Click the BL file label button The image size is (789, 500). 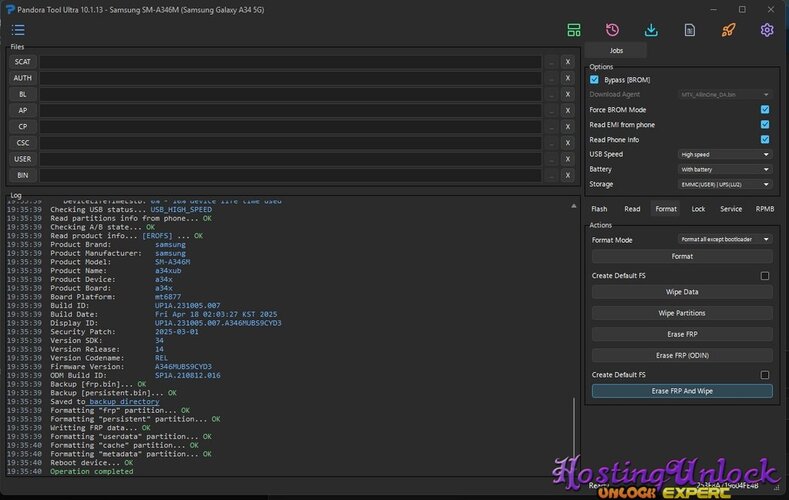pos(23,94)
